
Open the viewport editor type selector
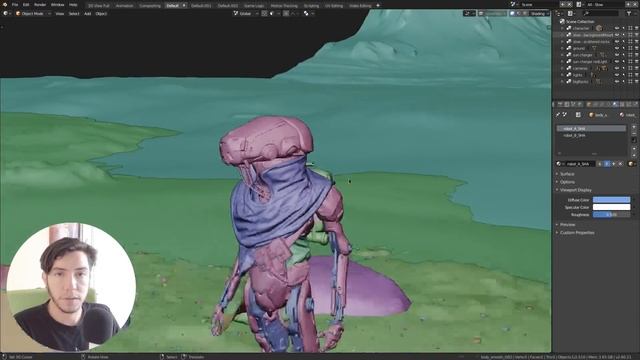pos(6,13)
